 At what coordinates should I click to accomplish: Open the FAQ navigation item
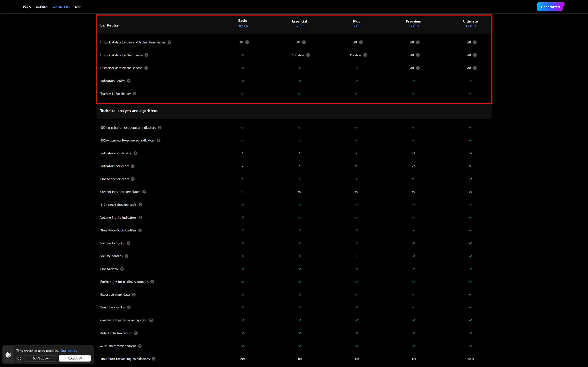point(78,7)
